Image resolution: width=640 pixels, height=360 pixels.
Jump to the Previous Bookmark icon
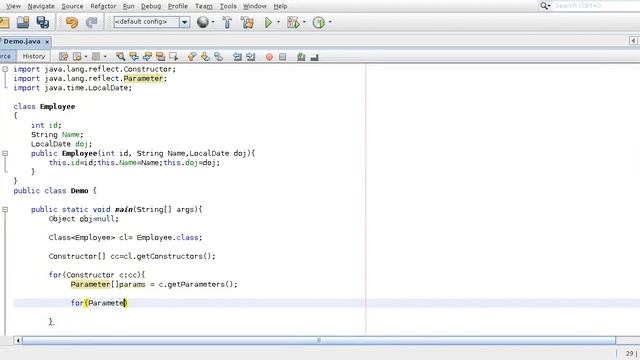point(191,57)
